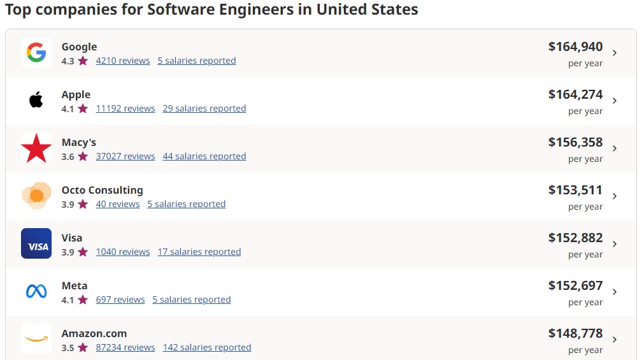Screen dimensions: 644x360
Task: Click Google's 4.3 rating number
Action: pos(68,61)
